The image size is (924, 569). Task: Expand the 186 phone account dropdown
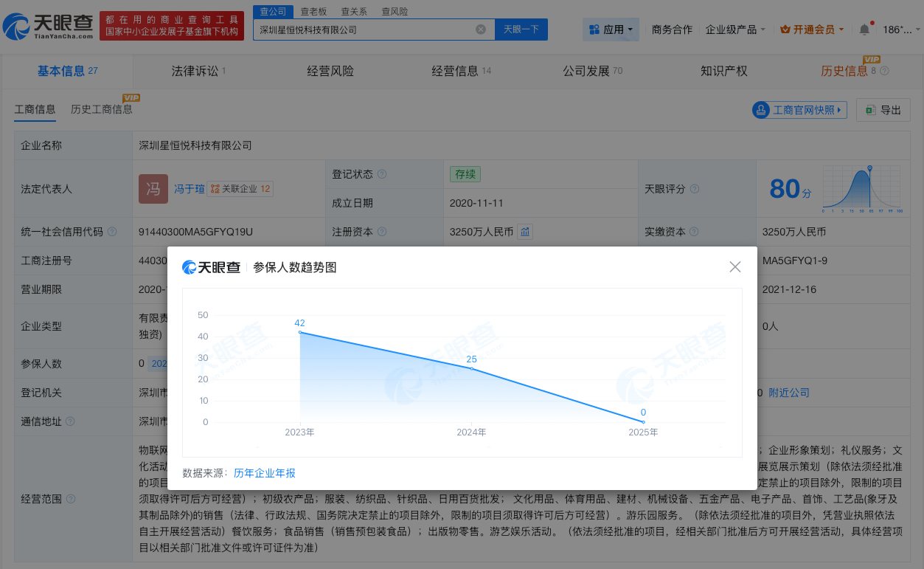899,30
